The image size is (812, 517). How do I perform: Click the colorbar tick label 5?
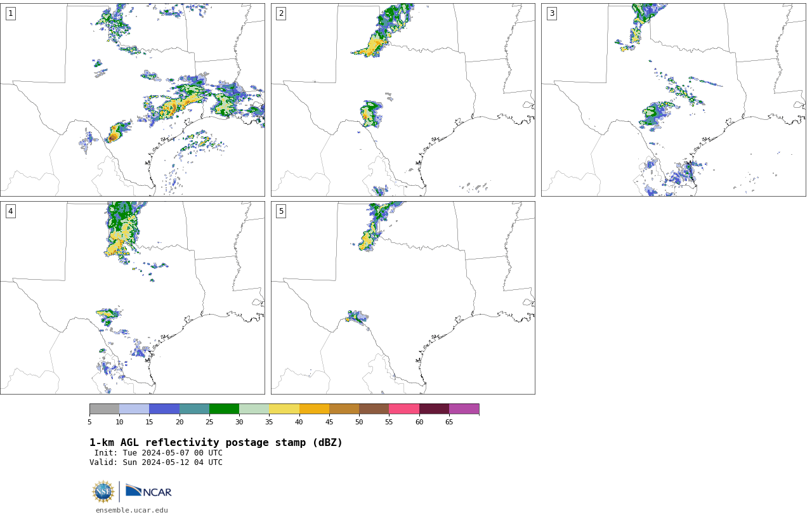89,422
